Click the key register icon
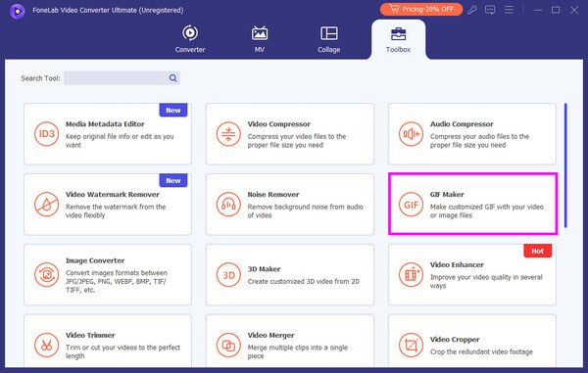The image size is (588, 373). [471, 10]
